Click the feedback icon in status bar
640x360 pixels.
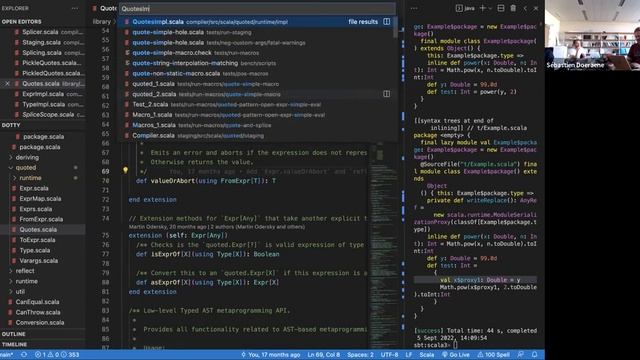coord(520,355)
